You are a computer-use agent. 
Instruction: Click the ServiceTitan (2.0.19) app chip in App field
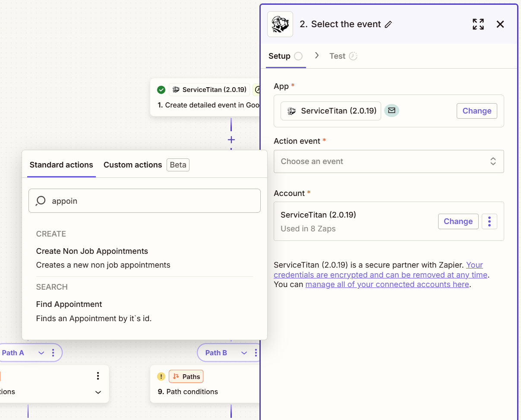tap(331, 111)
